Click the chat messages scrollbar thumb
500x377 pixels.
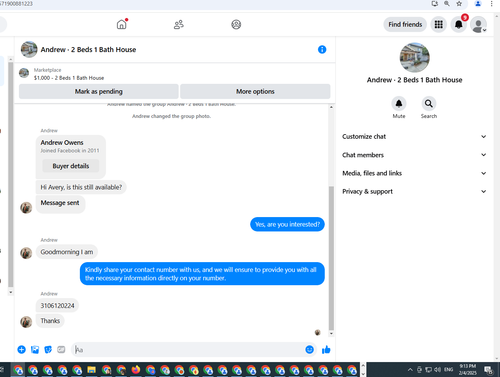coord(331,257)
